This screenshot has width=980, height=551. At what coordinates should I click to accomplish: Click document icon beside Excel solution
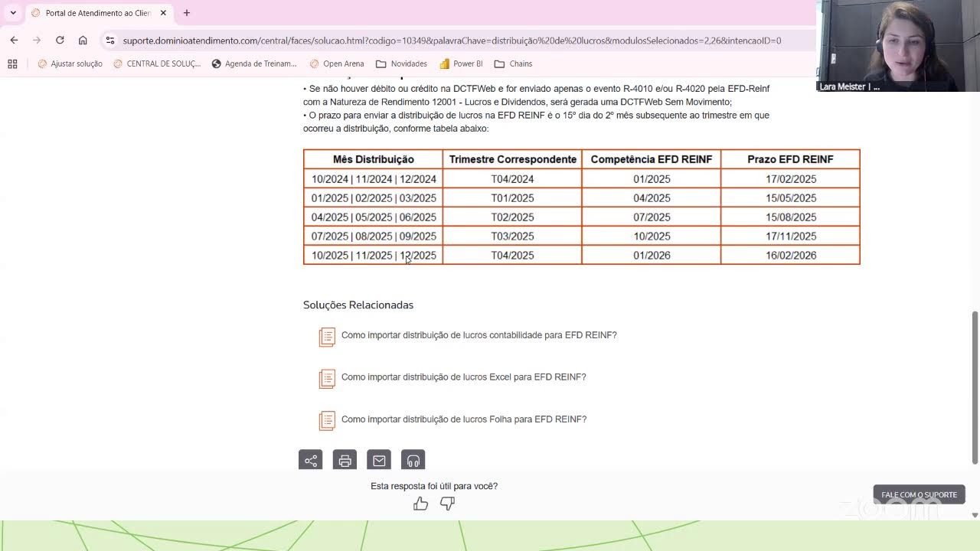tap(327, 379)
